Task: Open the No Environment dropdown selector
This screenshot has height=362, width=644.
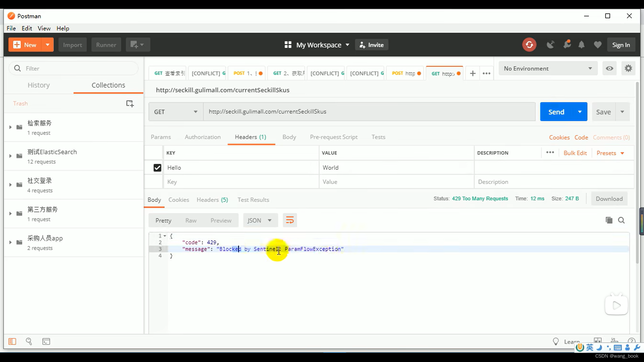Action: [x=548, y=68]
